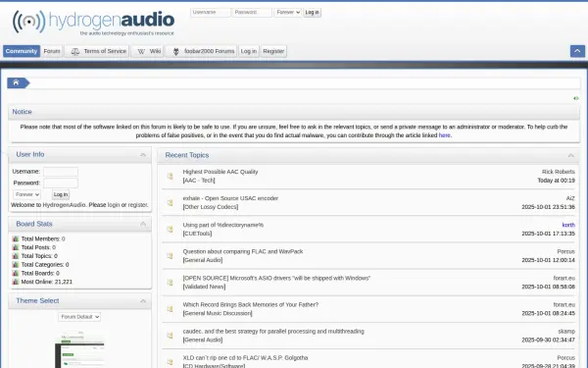
Task: Open topic Highest Possible AAC Quality
Action: pos(220,172)
